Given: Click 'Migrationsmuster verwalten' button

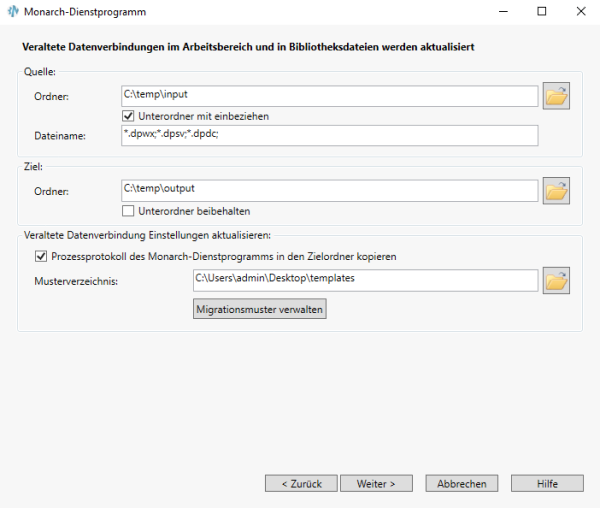Looking at the screenshot, I should (260, 310).
